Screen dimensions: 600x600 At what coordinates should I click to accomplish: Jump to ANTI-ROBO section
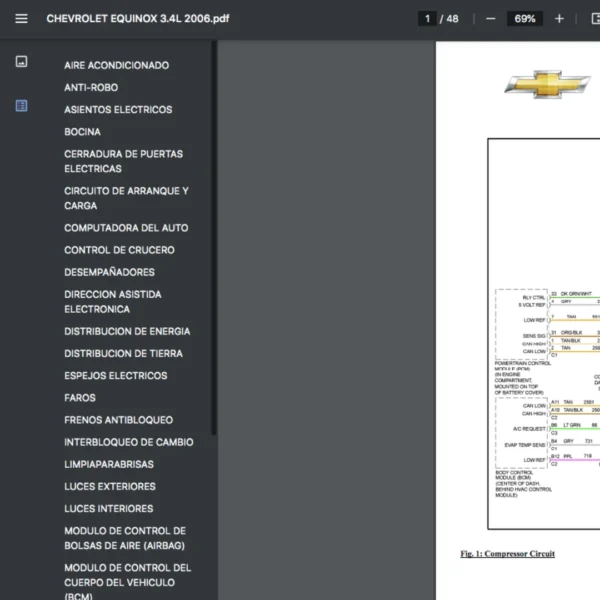pyautogui.click(x=91, y=88)
